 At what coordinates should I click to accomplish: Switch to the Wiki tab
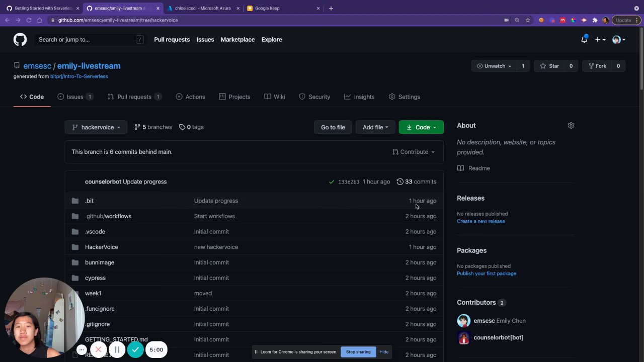275,97
